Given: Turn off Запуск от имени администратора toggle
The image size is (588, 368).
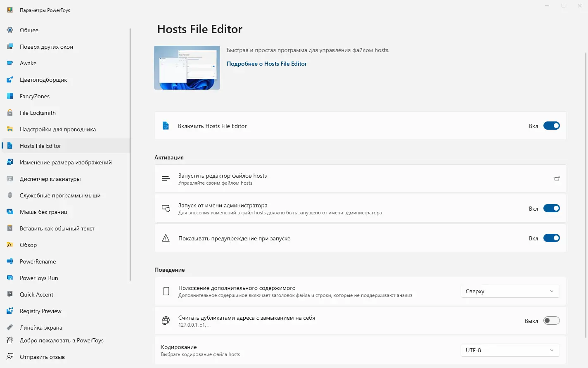Looking at the screenshot, I should 551,209.
